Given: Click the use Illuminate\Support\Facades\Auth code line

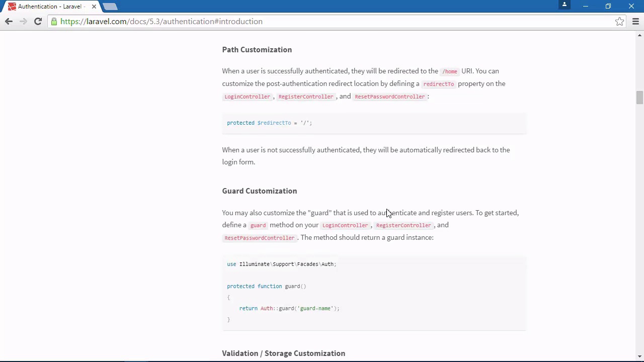Looking at the screenshot, I should 281,264.
